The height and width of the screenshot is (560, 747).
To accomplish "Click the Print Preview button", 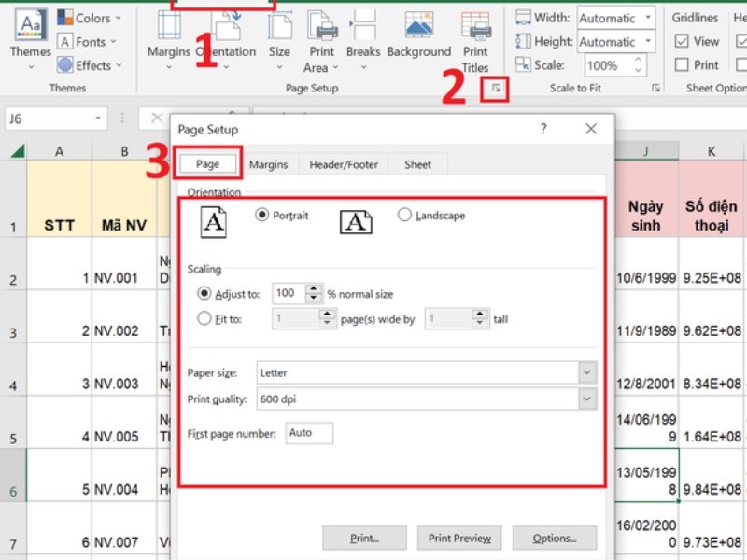I will (x=459, y=539).
